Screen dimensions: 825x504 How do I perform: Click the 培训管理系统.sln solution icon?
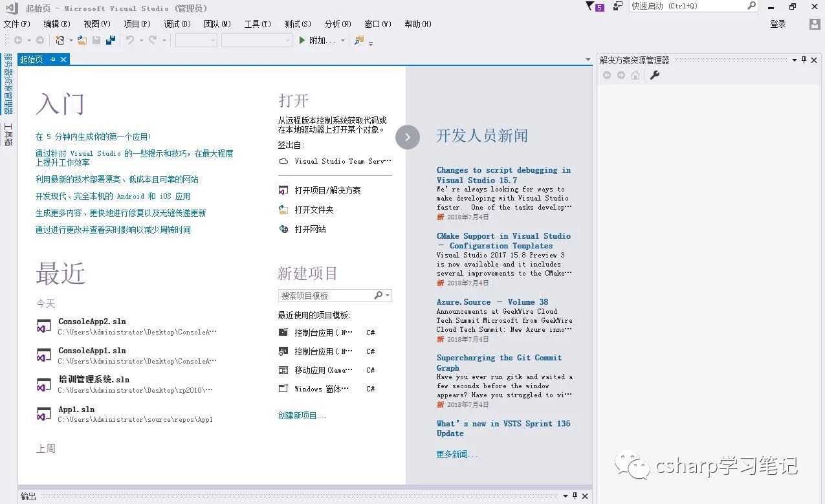coord(44,384)
